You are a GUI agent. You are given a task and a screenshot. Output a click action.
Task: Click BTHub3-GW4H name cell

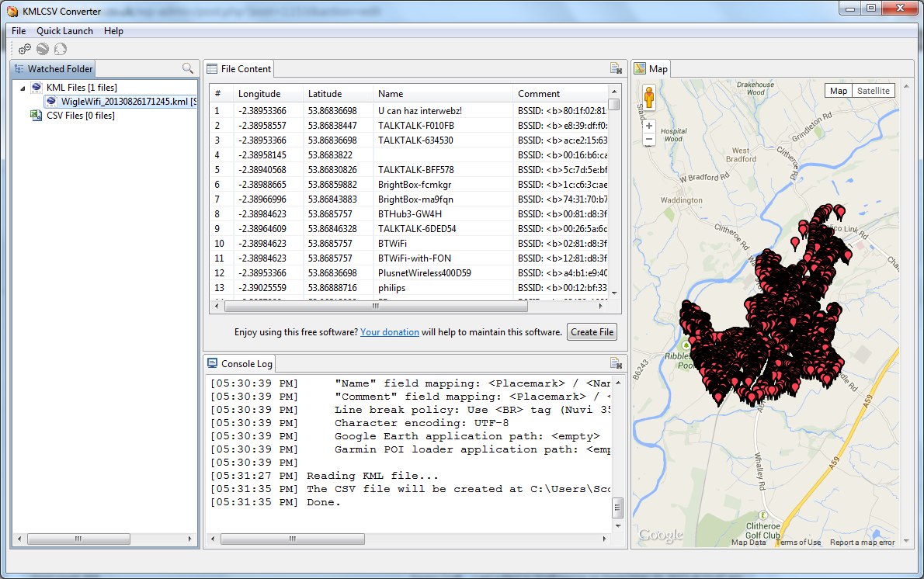click(443, 213)
